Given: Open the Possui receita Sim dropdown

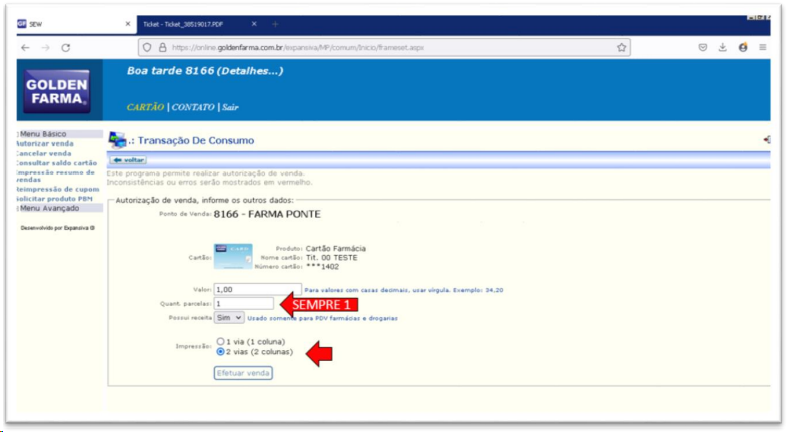Looking at the screenshot, I should click(x=229, y=318).
